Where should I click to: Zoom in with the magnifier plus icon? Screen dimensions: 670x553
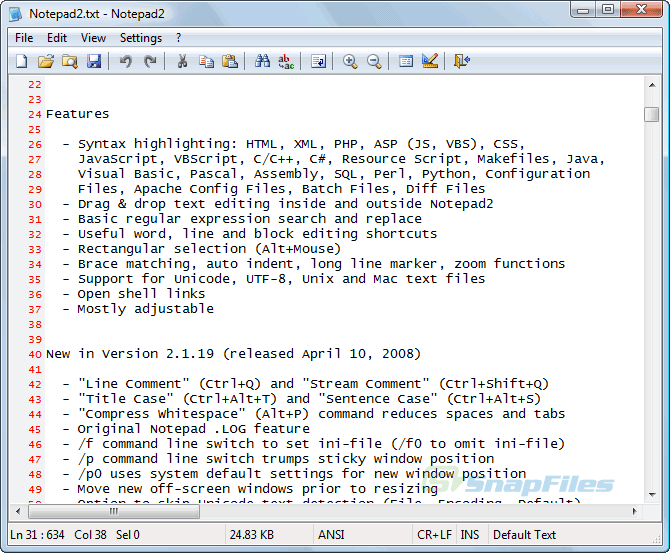350,61
